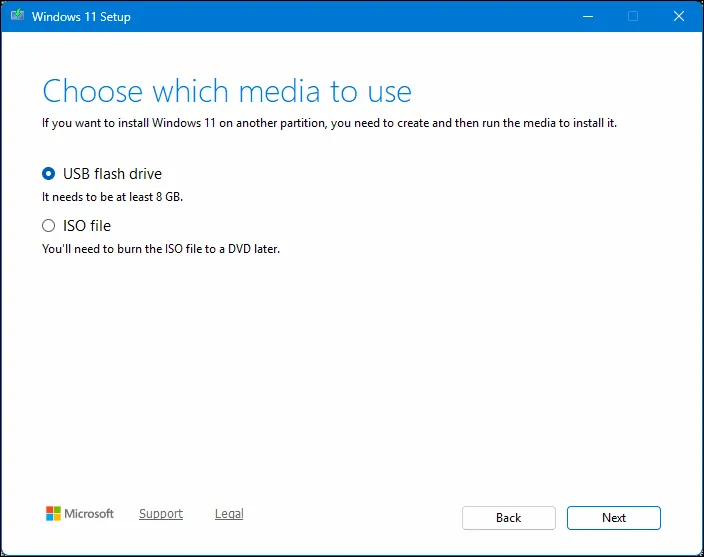704x557 pixels.
Task: Click the disabled maximize button
Action: tap(633, 16)
